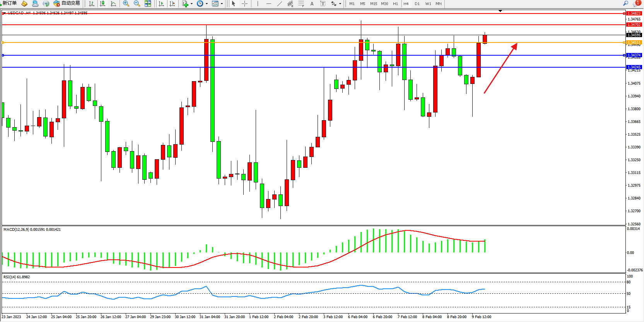Toggle chart auto scroll
The height and width of the screenshot is (322, 644).
coord(161,4)
